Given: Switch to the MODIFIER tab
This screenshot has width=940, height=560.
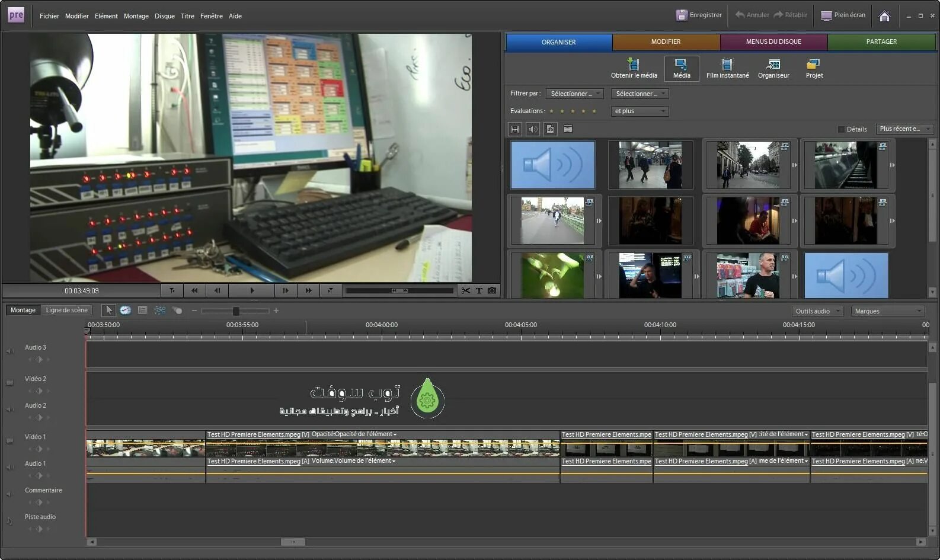Looking at the screenshot, I should point(666,42).
